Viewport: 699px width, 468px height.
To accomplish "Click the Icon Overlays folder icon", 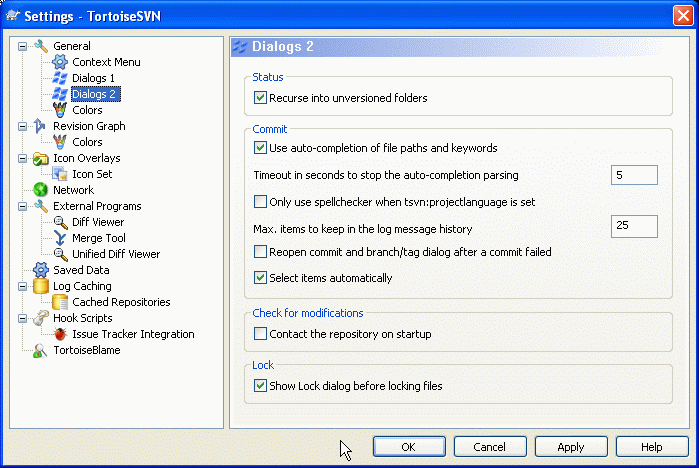I will pyautogui.click(x=41, y=158).
